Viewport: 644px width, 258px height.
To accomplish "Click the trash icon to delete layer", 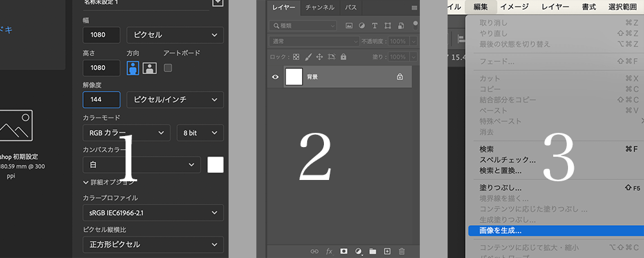I will (402, 251).
